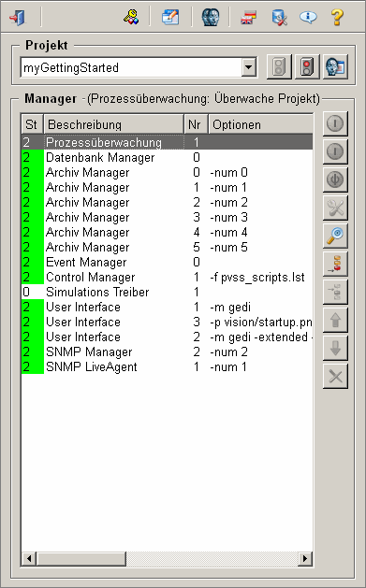Open the myGettingStarted project dropdown
This screenshot has height=588, width=366.
[248, 68]
